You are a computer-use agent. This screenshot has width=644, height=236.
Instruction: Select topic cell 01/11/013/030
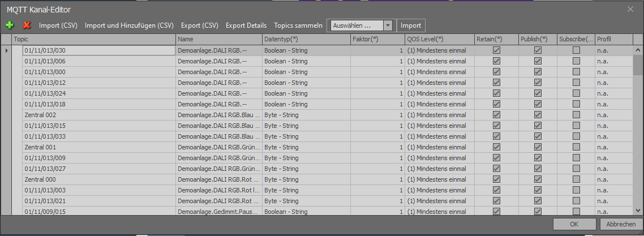coord(99,50)
